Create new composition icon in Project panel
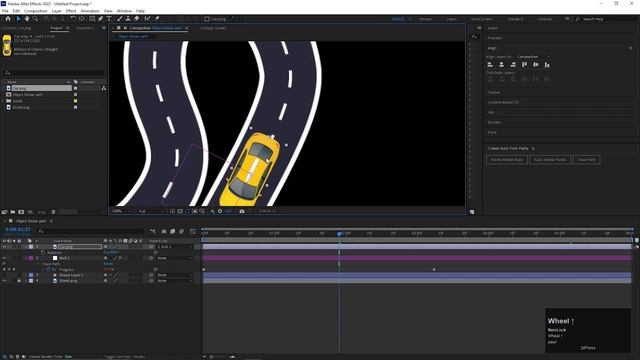The image size is (640, 360). click(21, 212)
